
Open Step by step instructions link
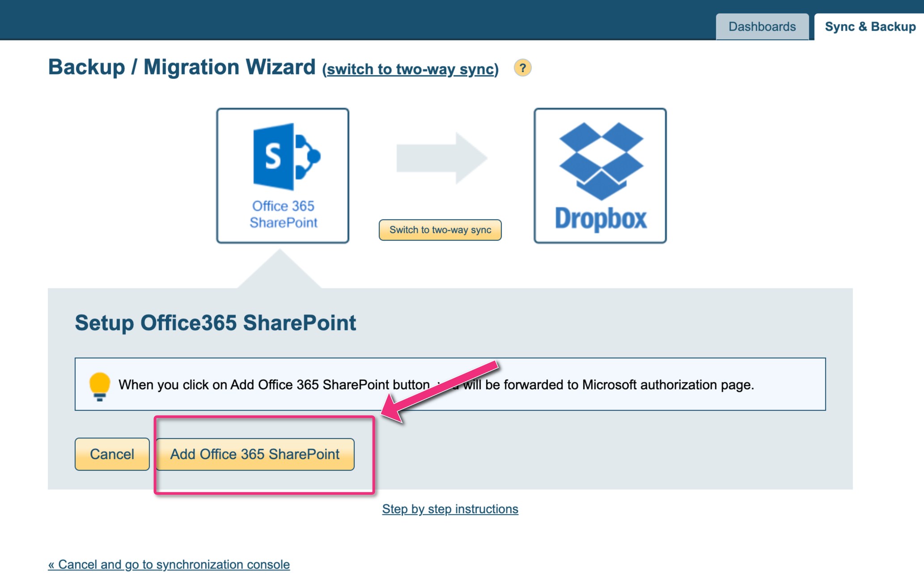(450, 509)
